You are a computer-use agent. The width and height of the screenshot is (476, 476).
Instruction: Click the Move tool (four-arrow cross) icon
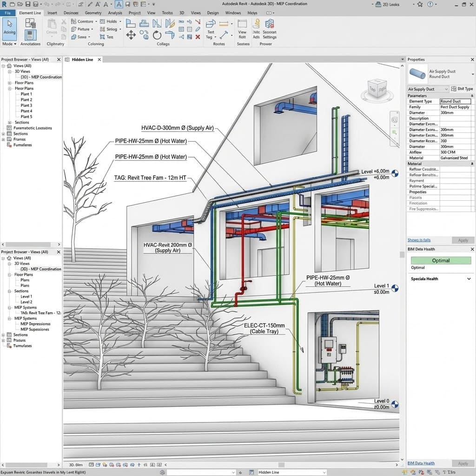click(131, 34)
